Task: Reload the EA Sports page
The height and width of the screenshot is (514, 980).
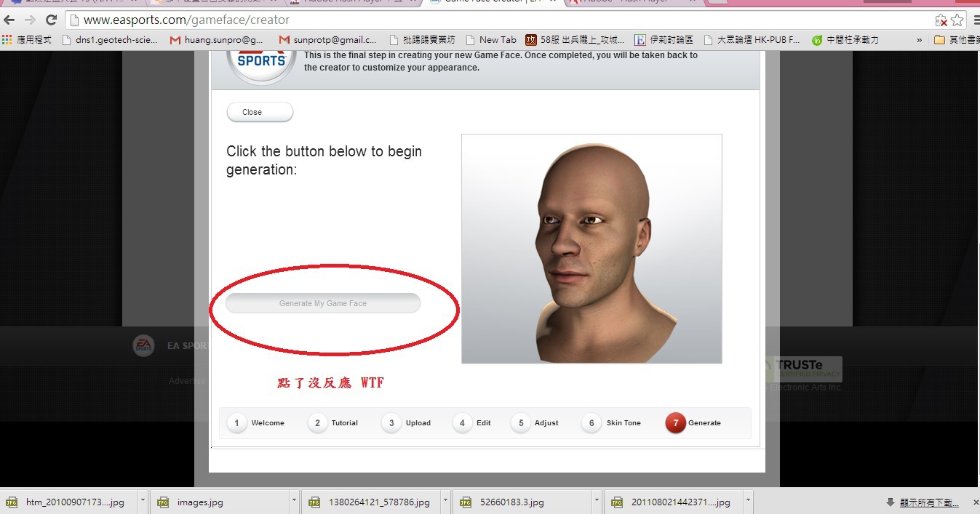Action: point(51,20)
